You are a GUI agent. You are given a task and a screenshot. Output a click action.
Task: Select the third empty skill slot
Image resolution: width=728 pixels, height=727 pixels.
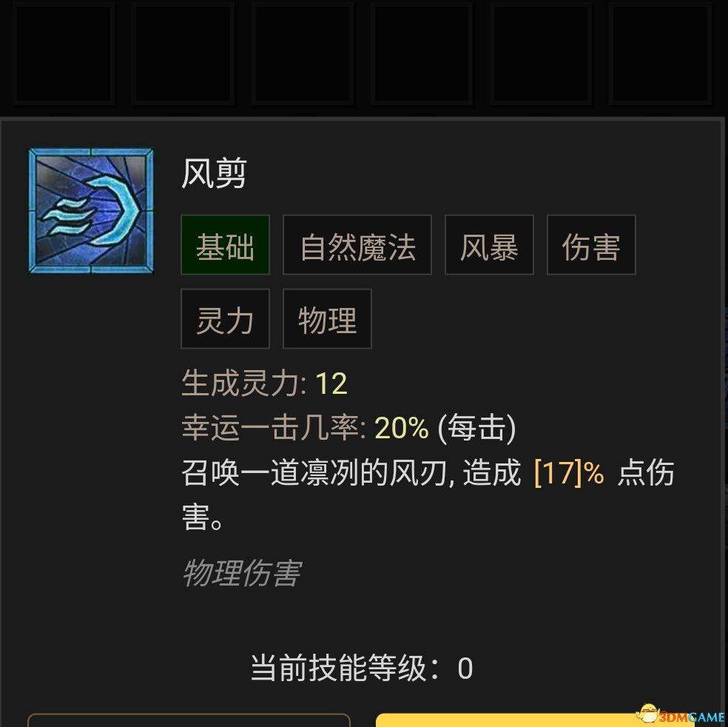303,53
